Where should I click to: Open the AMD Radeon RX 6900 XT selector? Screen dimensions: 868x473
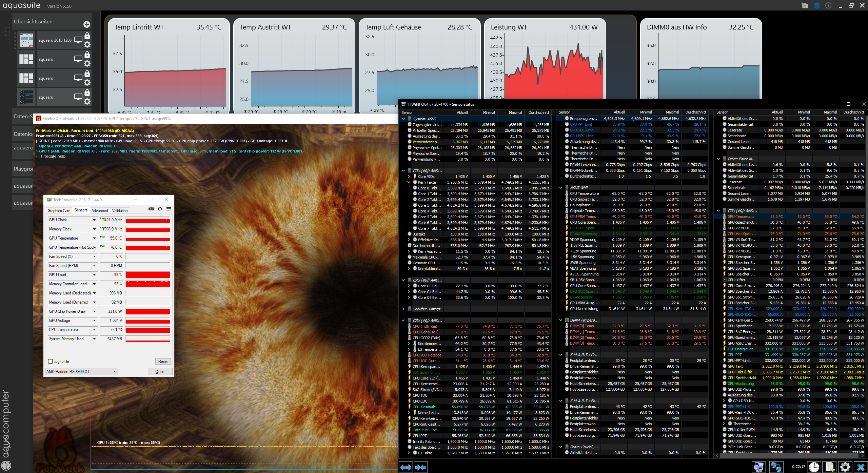[x=82, y=372]
